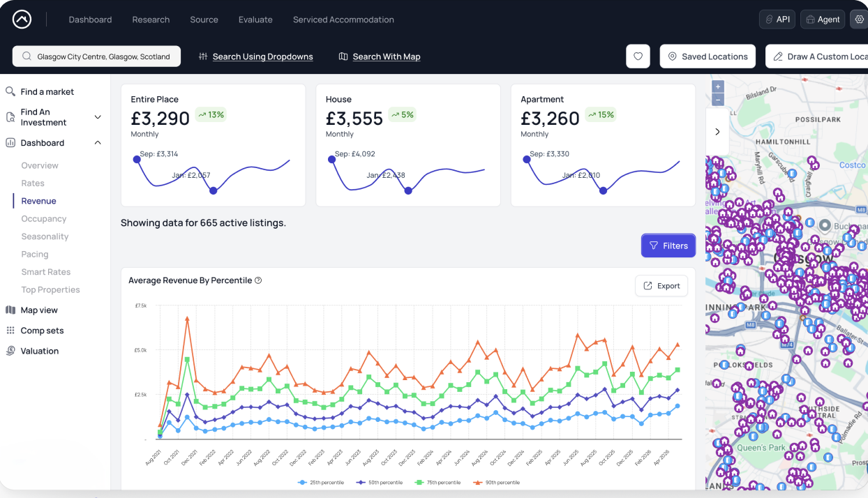Image resolution: width=868 pixels, height=498 pixels.
Task: Toggle 50th percentile legend entry
Action: pyautogui.click(x=379, y=483)
